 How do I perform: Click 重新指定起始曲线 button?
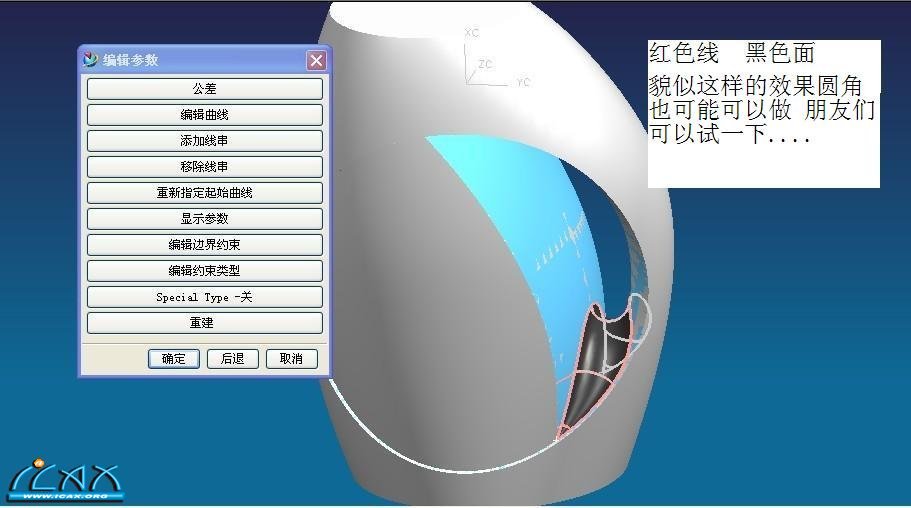205,193
